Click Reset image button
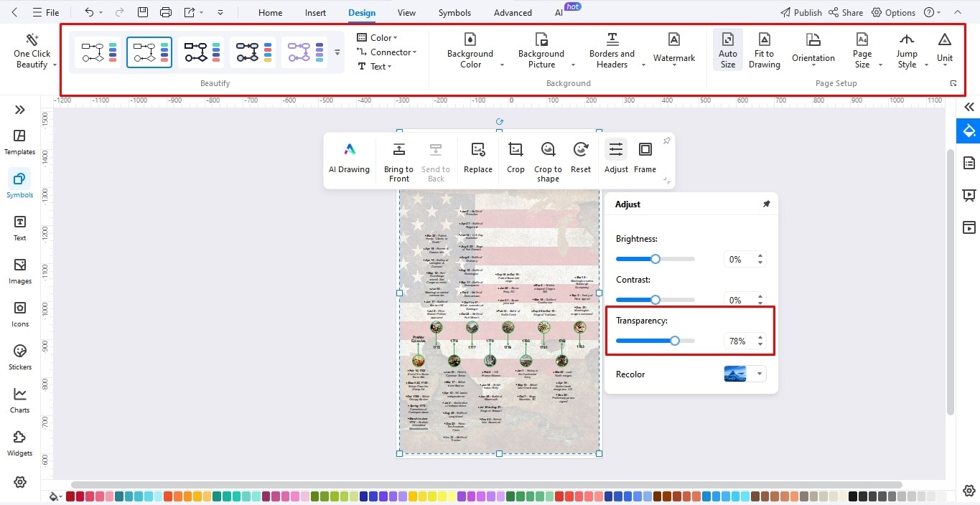 coord(581,158)
